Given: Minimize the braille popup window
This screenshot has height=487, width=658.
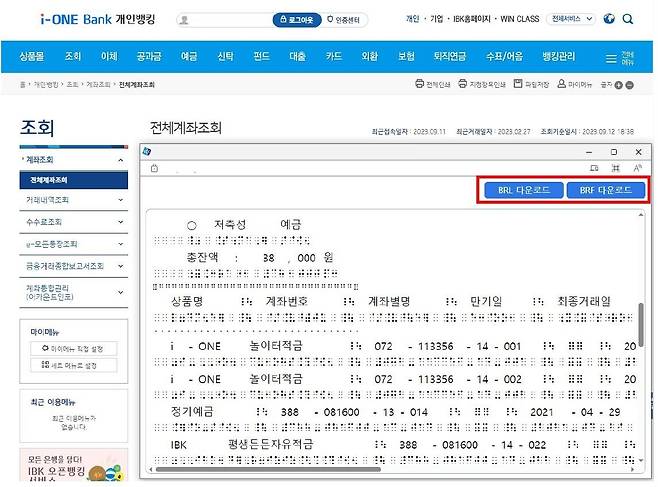Looking at the screenshot, I should pos(589,152).
